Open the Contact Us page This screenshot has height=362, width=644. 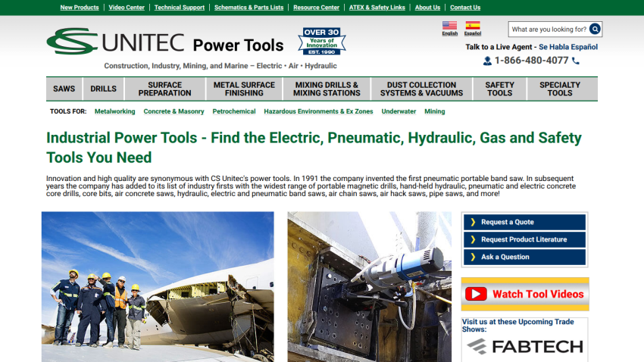tap(465, 8)
